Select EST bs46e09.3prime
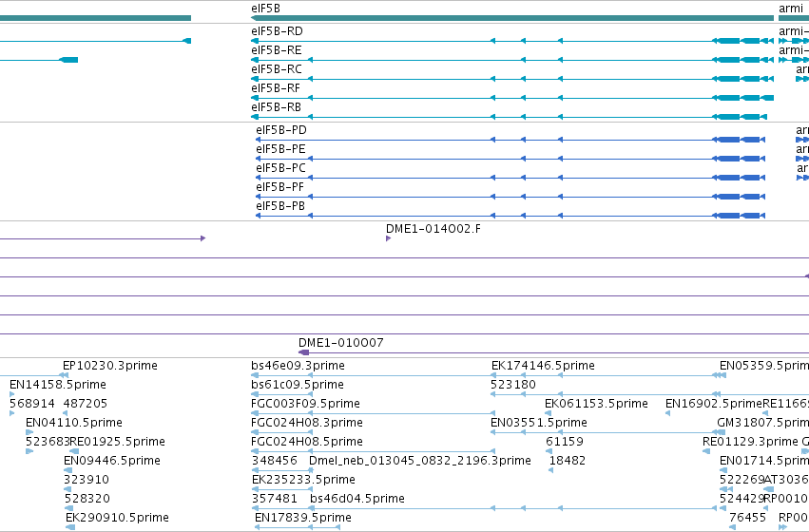The width and height of the screenshot is (809, 532). (x=298, y=366)
